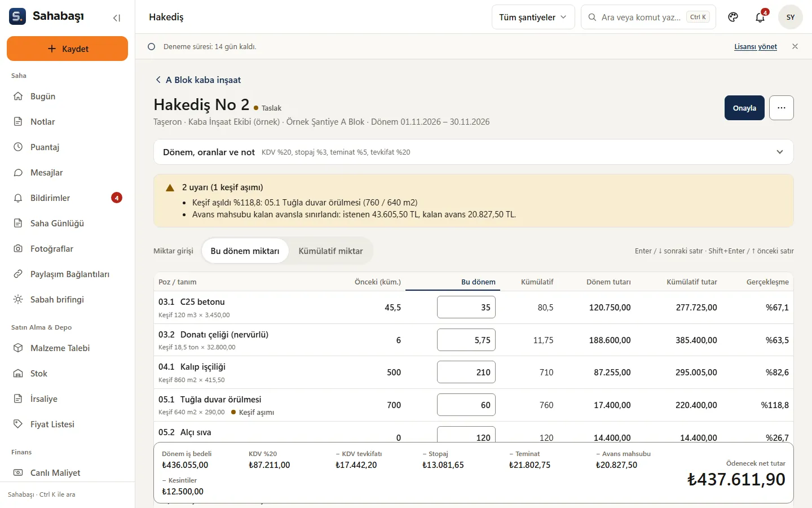Edit Bu dönem quantity for C25 betonu
812x508 pixels.
(466, 307)
